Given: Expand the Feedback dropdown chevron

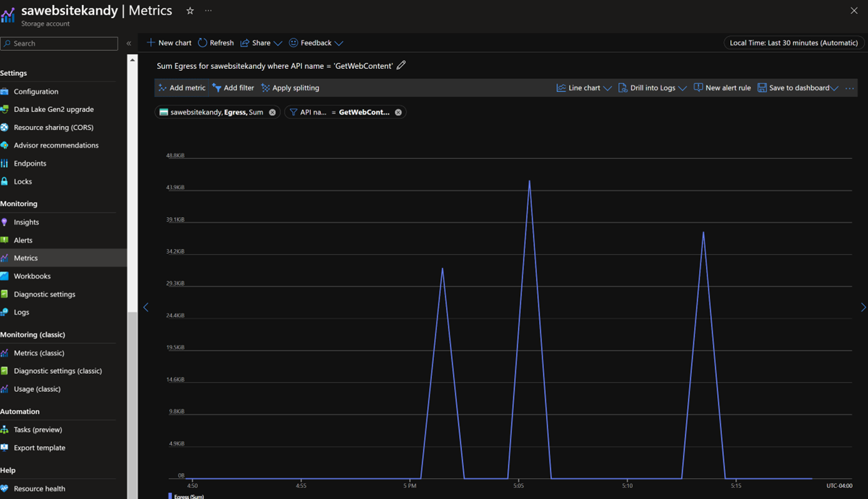Looking at the screenshot, I should (x=339, y=43).
